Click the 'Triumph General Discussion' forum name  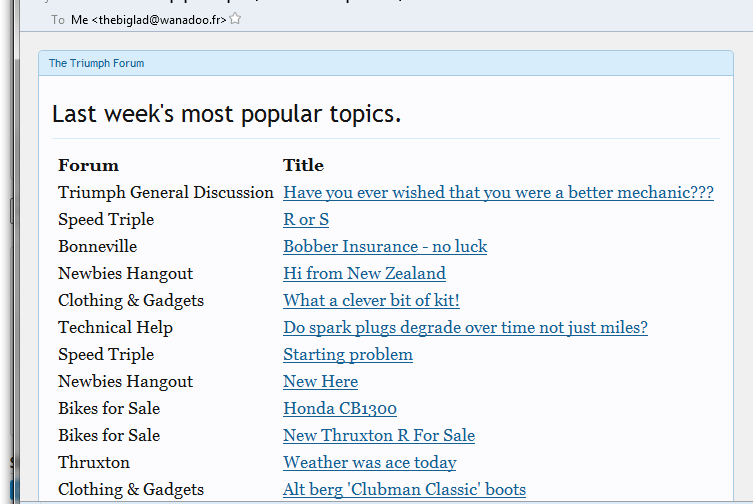pyautogui.click(x=165, y=193)
